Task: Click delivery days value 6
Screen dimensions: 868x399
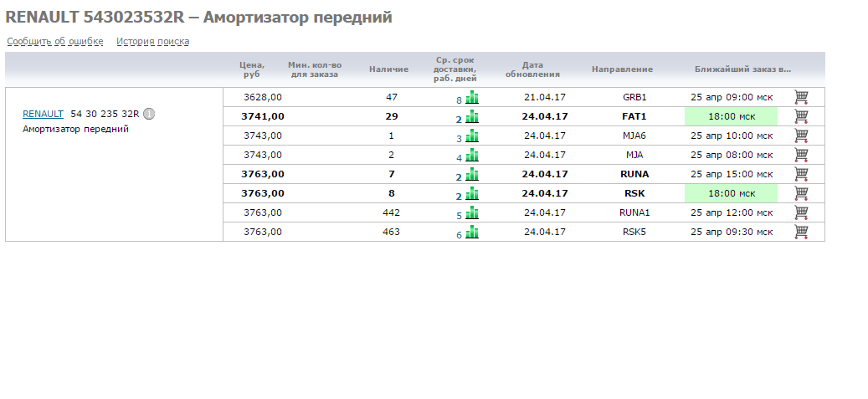Action: point(459,235)
